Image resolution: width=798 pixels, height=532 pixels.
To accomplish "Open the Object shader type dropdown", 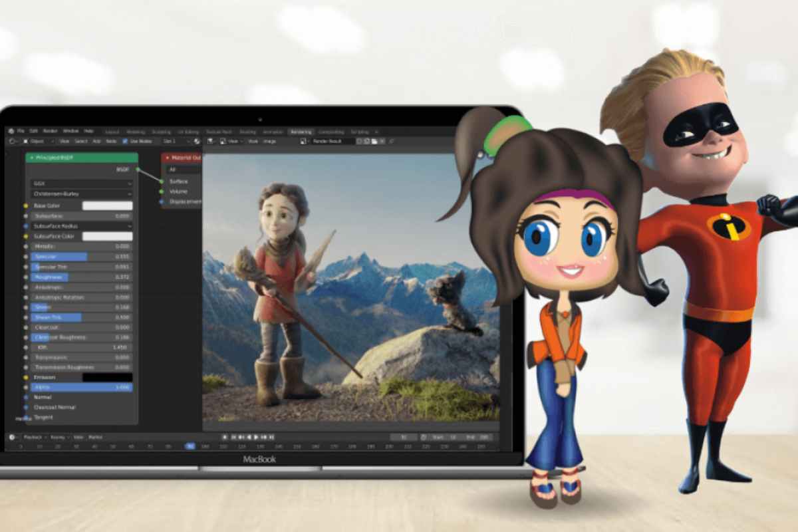I will [37, 141].
